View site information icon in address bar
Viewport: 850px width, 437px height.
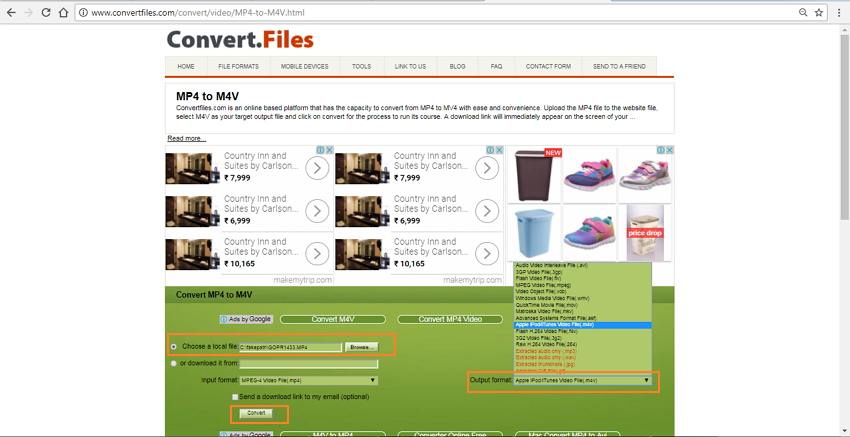[x=83, y=12]
